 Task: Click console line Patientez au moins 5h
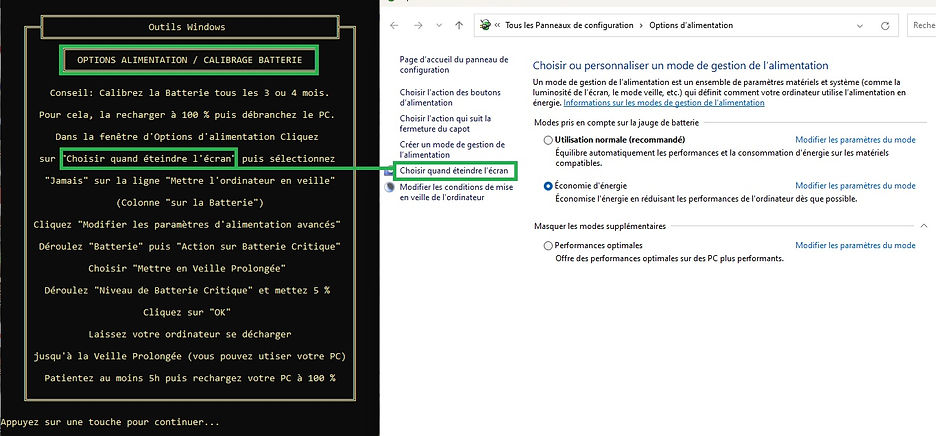(x=189, y=378)
